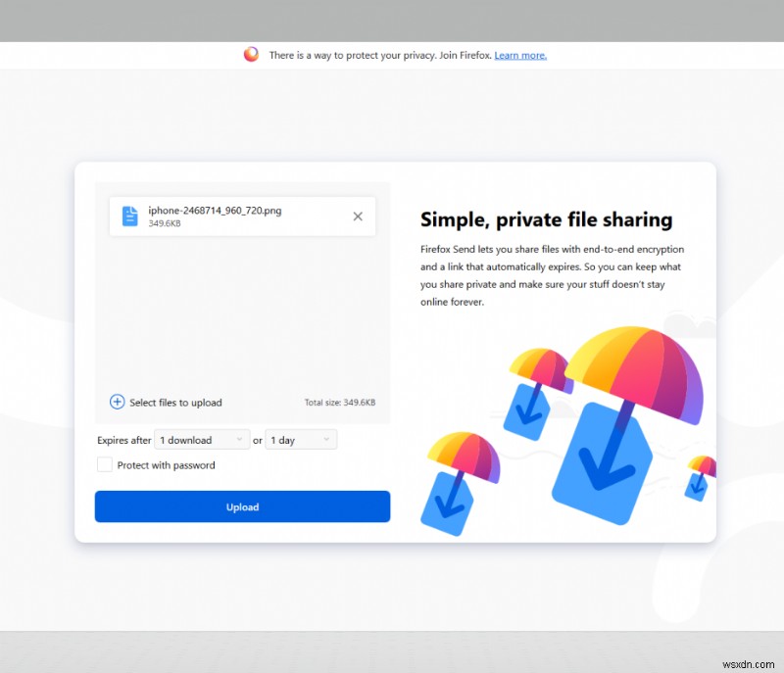Click the plus icon to add more files
Image resolution: width=784 pixels, height=673 pixels.
117,402
